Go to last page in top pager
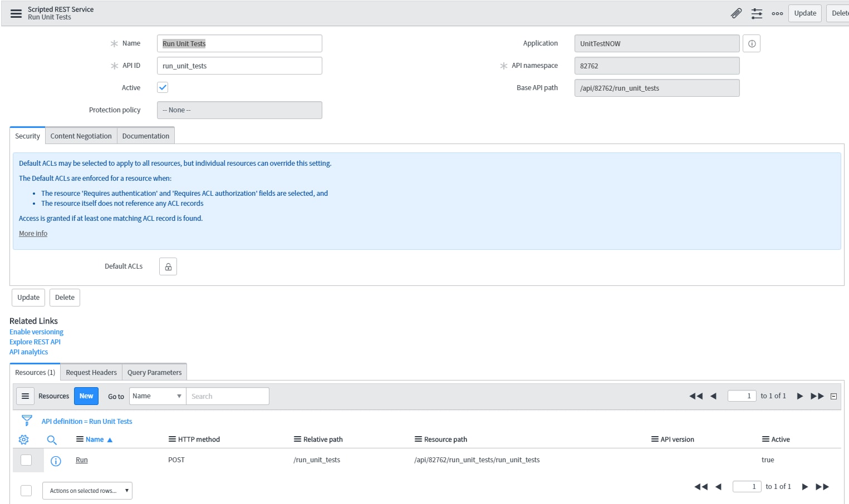849x504 pixels. click(817, 396)
